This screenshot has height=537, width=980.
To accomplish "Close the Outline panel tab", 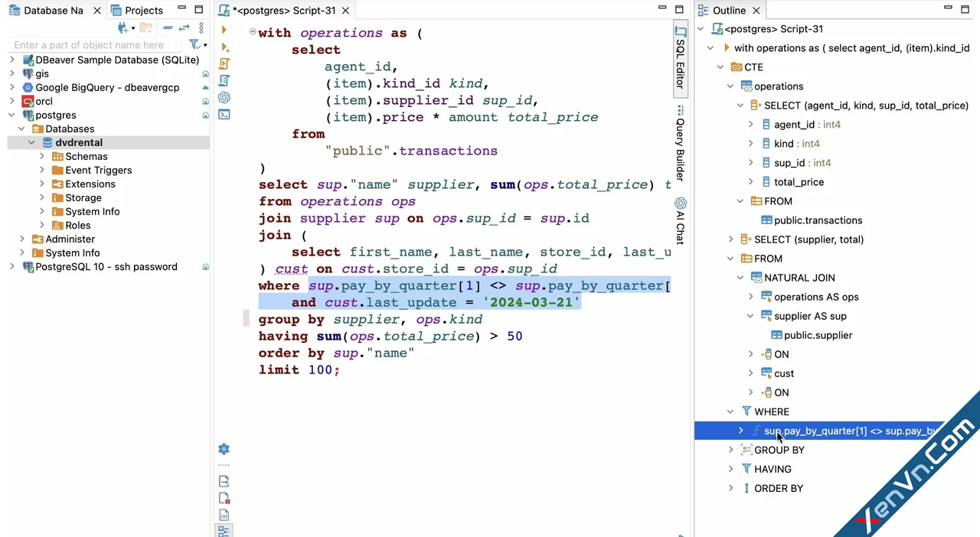I will point(756,10).
